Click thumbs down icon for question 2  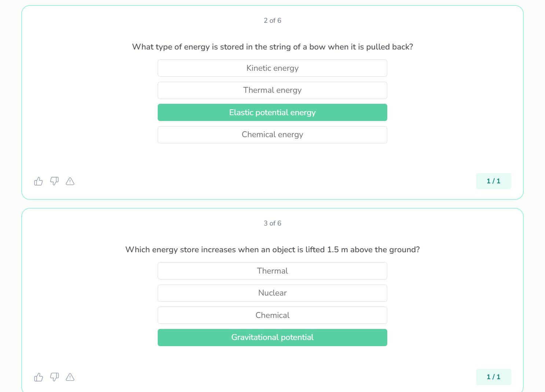(x=54, y=181)
